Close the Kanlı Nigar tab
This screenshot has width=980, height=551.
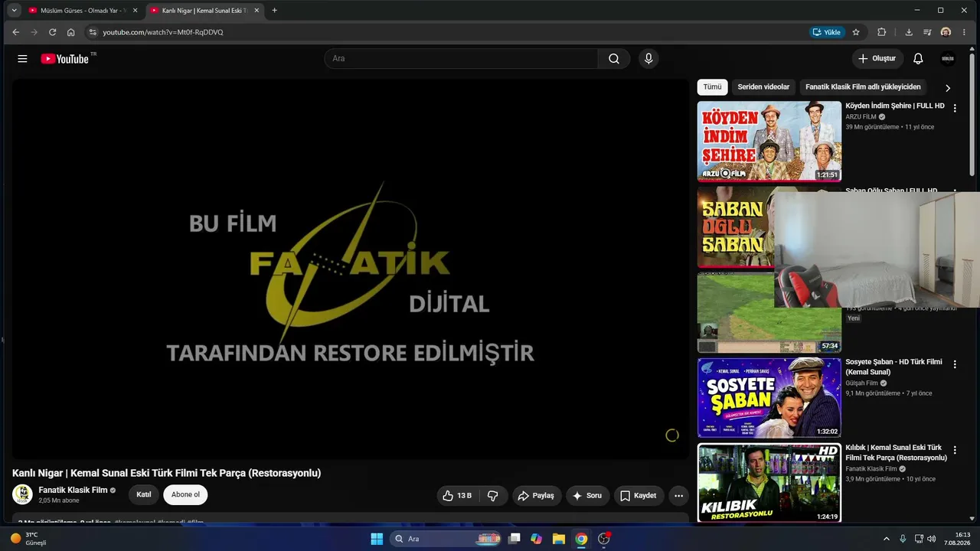pyautogui.click(x=256, y=11)
